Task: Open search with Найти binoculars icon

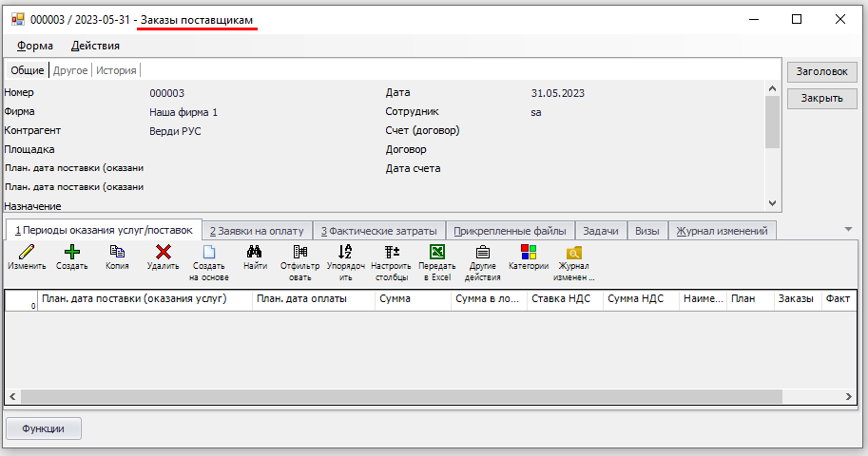Action: [x=255, y=253]
